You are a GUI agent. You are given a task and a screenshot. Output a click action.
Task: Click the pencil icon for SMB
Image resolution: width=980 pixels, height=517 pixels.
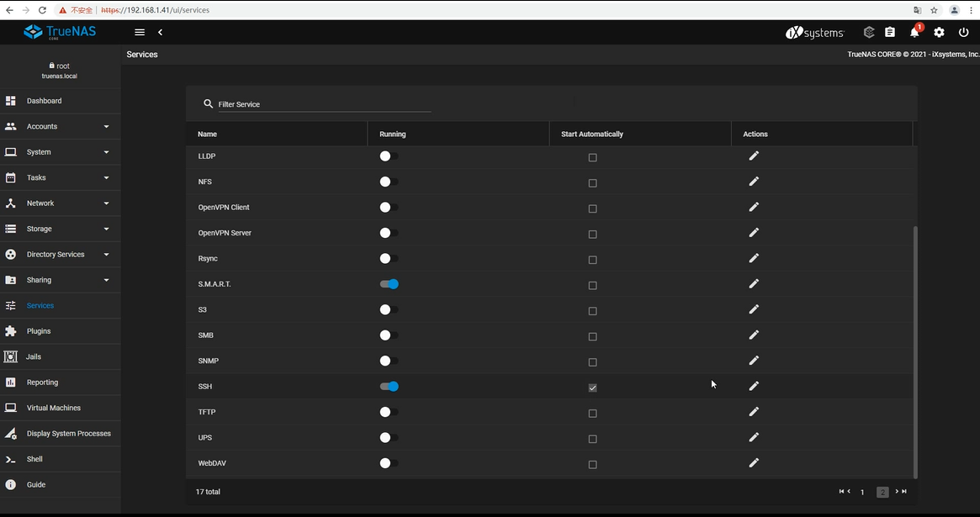tap(754, 335)
